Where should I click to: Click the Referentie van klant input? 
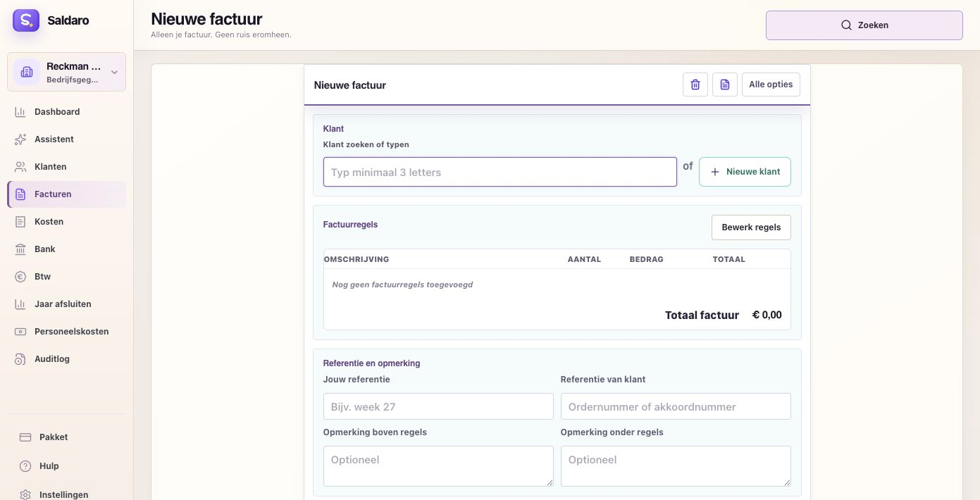tap(676, 406)
